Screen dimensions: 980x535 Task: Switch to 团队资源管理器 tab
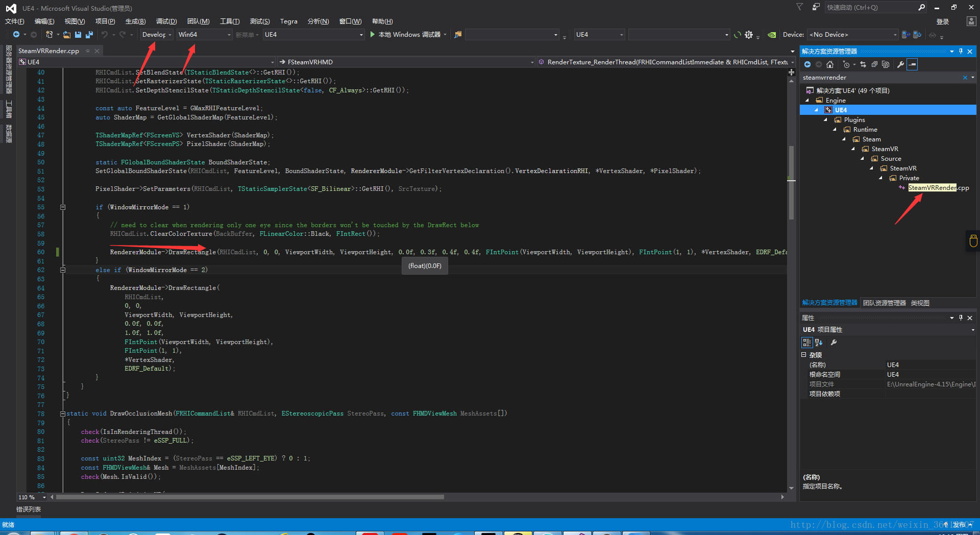click(885, 303)
